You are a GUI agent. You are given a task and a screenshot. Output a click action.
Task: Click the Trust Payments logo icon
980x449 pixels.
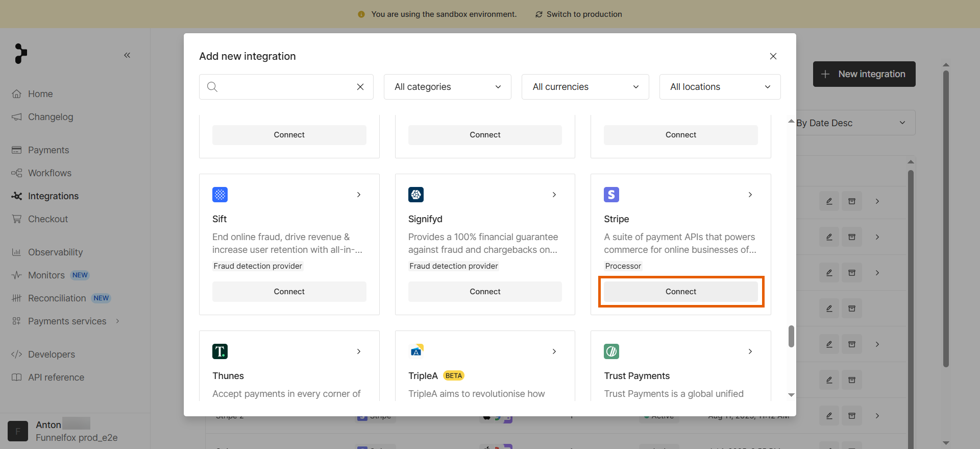coord(611,351)
